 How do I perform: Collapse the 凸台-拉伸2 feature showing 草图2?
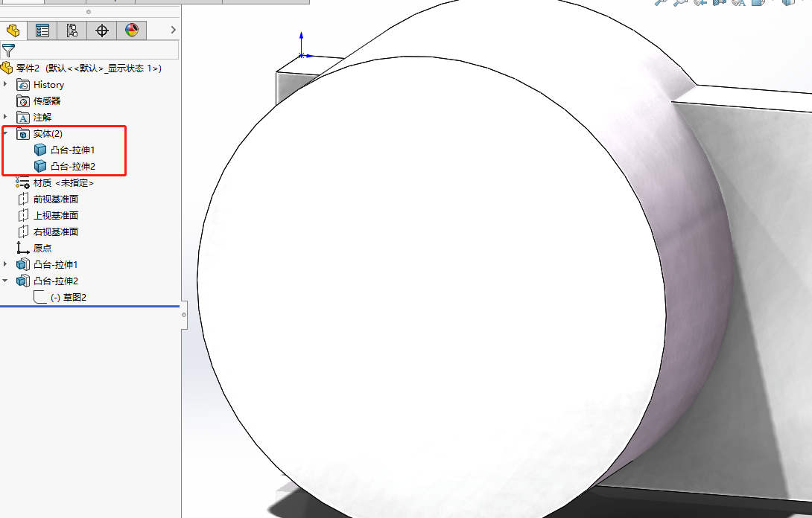click(6, 281)
